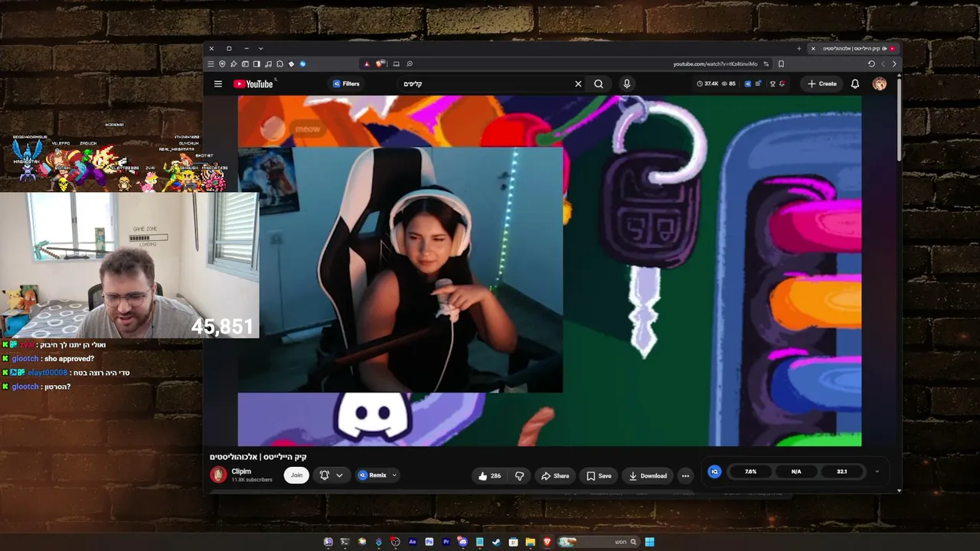
Task: Open Microsoft Store from the taskbar
Action: pos(513,542)
